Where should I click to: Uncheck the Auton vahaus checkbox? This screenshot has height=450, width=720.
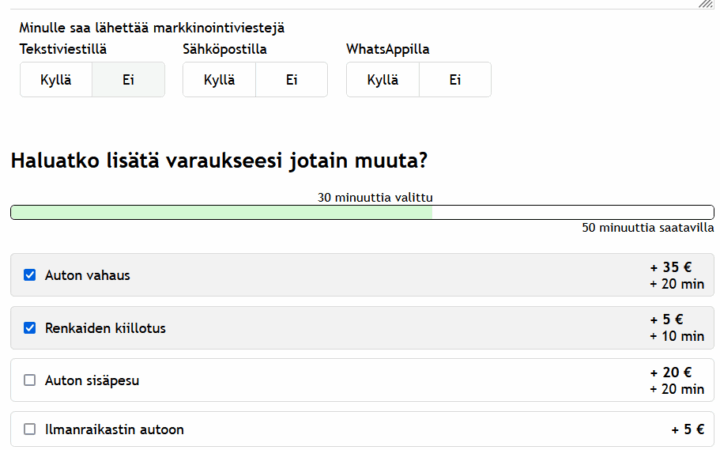pyautogui.click(x=30, y=275)
